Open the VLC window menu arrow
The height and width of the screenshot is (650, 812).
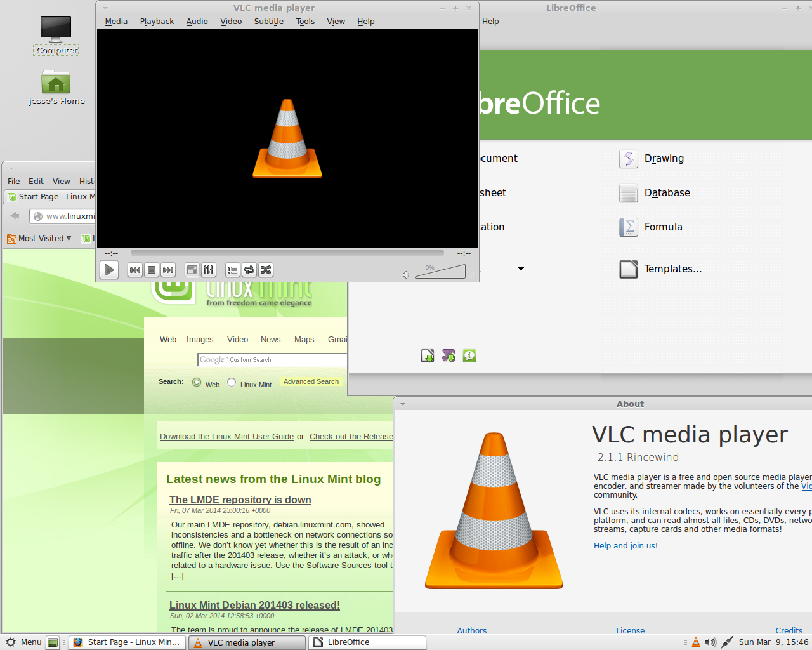(105, 8)
